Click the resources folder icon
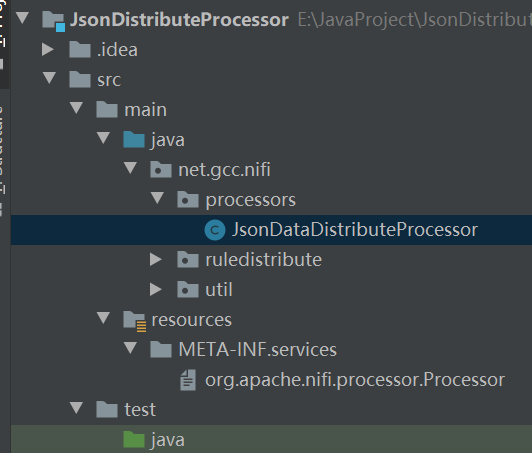The image size is (532, 453). click(135, 321)
